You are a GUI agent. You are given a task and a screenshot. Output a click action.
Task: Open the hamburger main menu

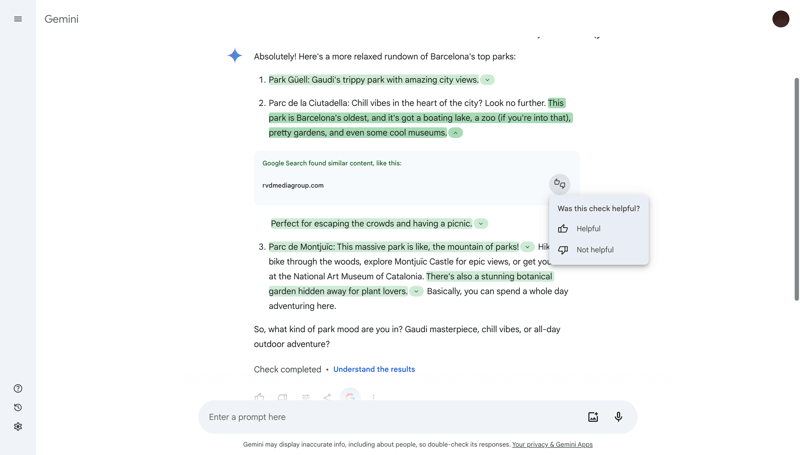[x=18, y=19]
